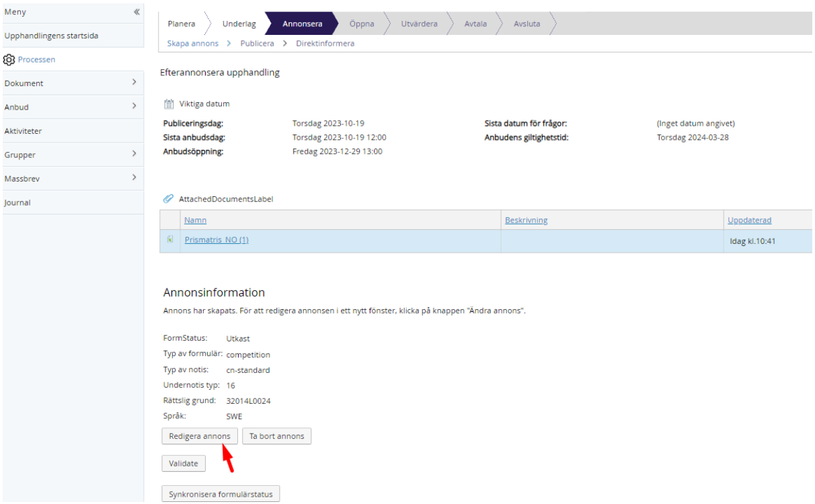Click the 'Utkast' FormStatus value
Screen dimensions: 815x504
[238, 339]
